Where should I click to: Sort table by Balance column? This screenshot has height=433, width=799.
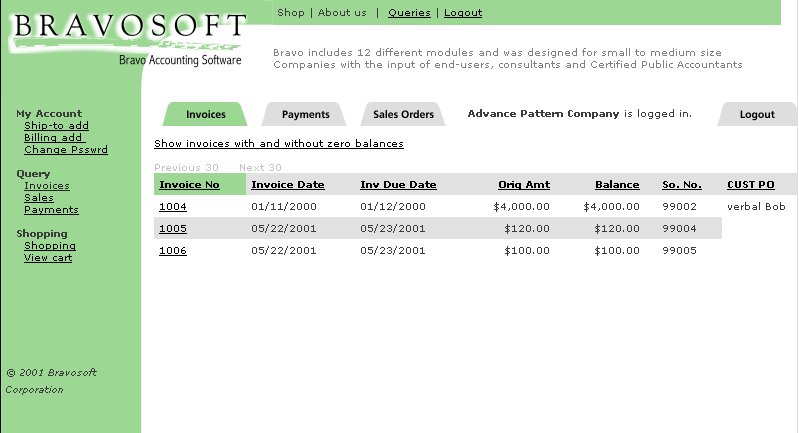point(617,185)
